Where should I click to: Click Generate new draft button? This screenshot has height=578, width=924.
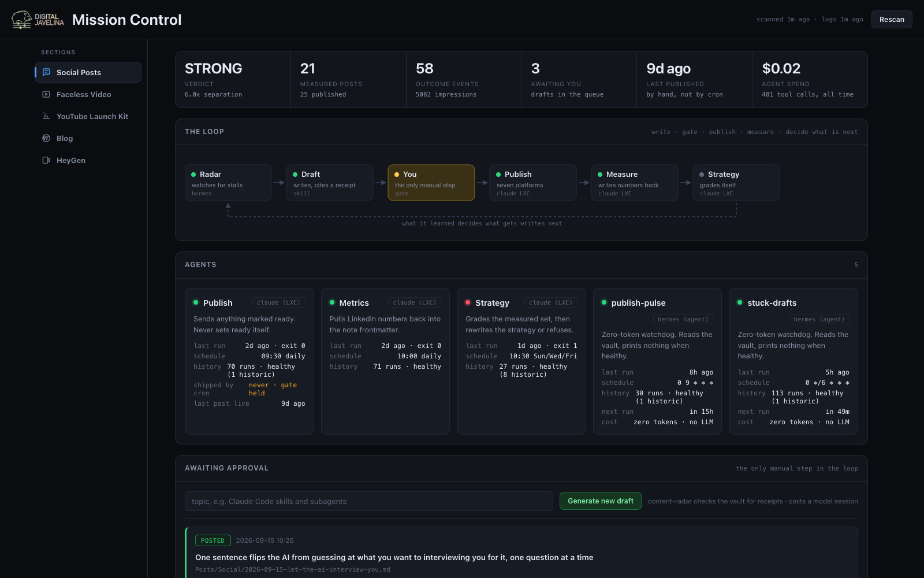(601, 501)
